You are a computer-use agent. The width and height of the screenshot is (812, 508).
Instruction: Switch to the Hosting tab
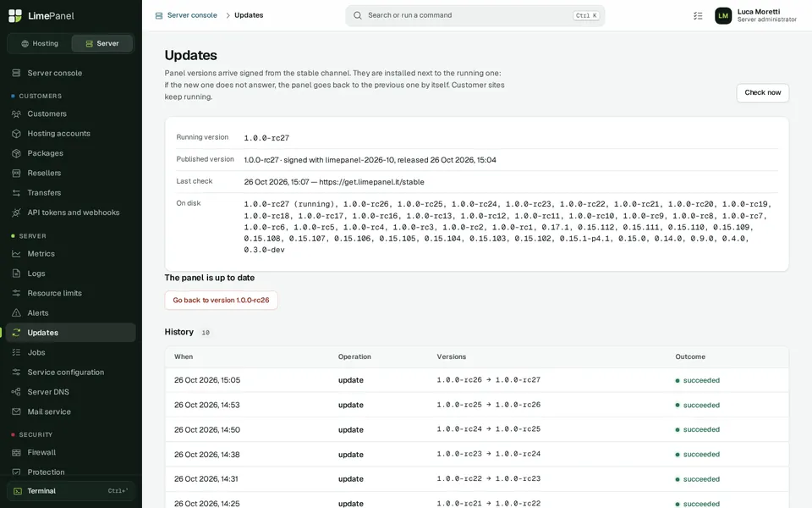[x=40, y=43]
